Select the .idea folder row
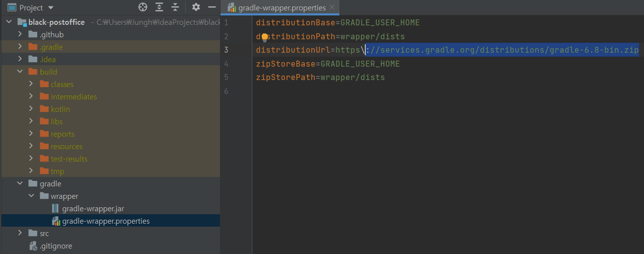644x254 pixels. click(110, 59)
